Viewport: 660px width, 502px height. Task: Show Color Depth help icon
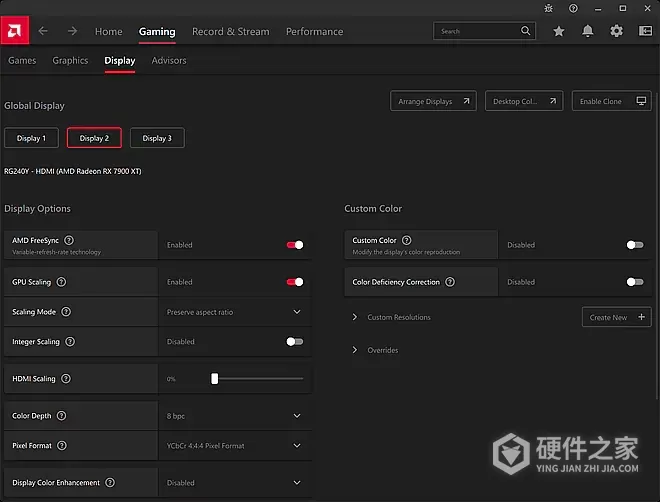tap(61, 416)
